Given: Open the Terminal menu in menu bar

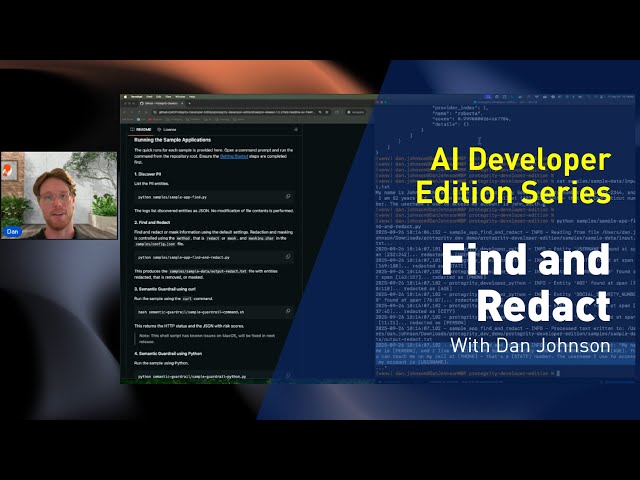Looking at the screenshot, I should coord(136,97).
